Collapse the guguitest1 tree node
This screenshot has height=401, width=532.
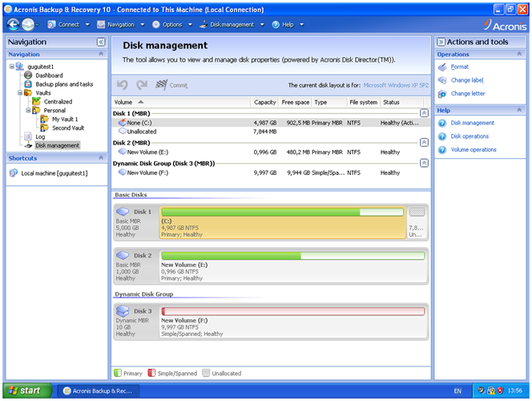[12, 67]
